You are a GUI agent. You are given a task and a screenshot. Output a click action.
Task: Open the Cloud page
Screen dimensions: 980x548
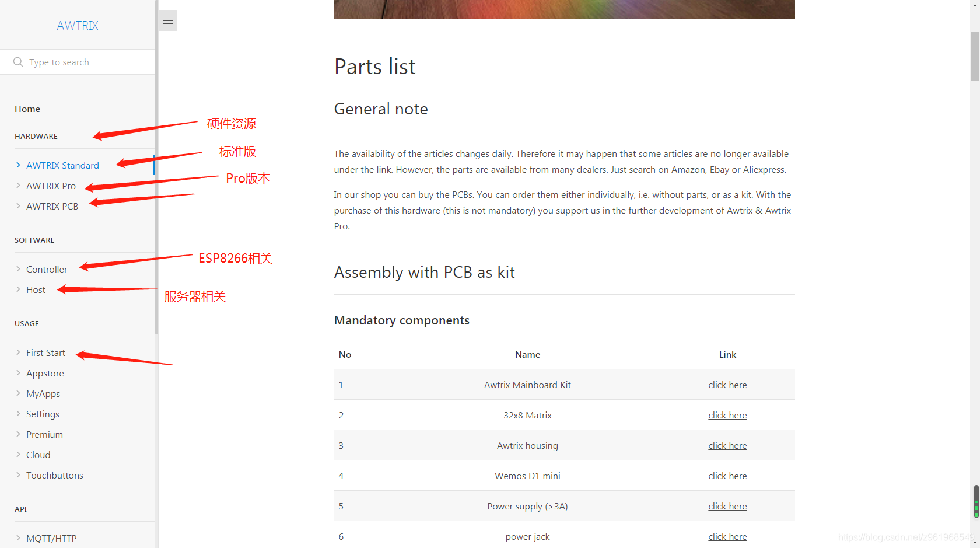tap(38, 455)
